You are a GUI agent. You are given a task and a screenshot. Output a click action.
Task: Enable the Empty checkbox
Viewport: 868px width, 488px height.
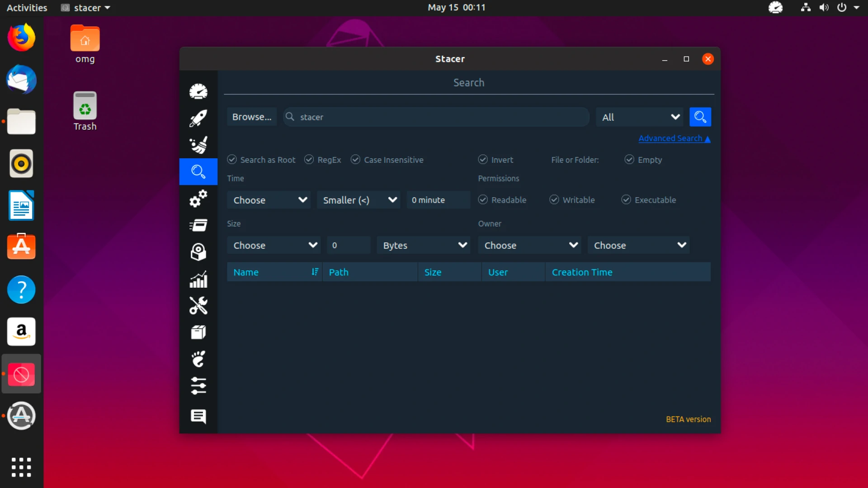click(643, 160)
